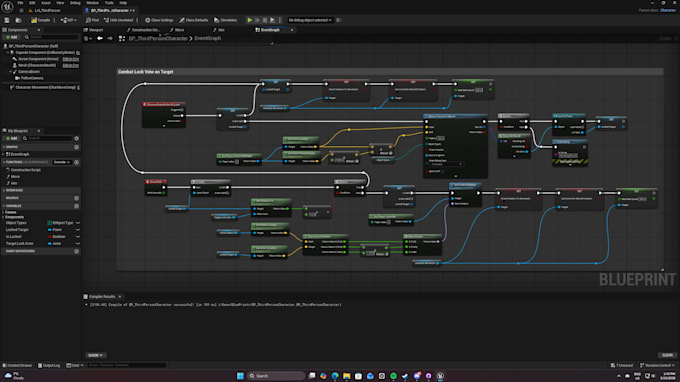Open Target Lock Actor type dropdown arrow
The image size is (680, 382).
pos(78,244)
